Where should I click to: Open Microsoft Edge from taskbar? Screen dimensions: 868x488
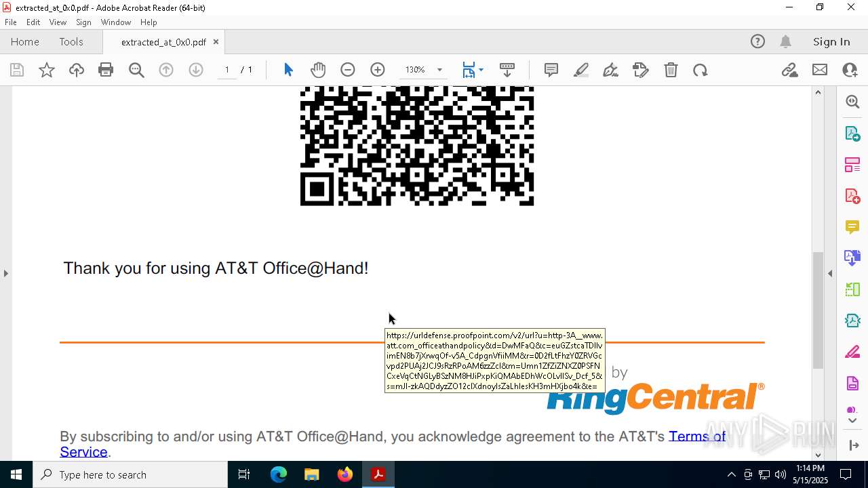[x=279, y=474]
